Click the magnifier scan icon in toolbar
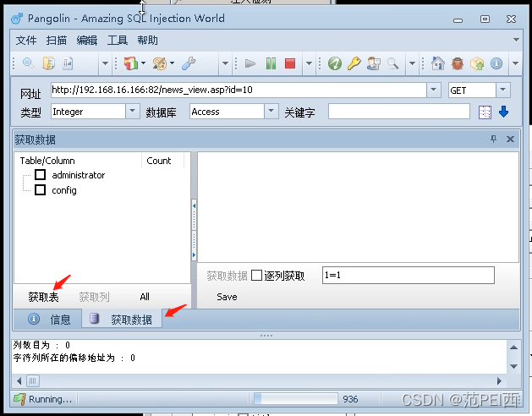The width and height of the screenshot is (532, 416). tap(28, 63)
